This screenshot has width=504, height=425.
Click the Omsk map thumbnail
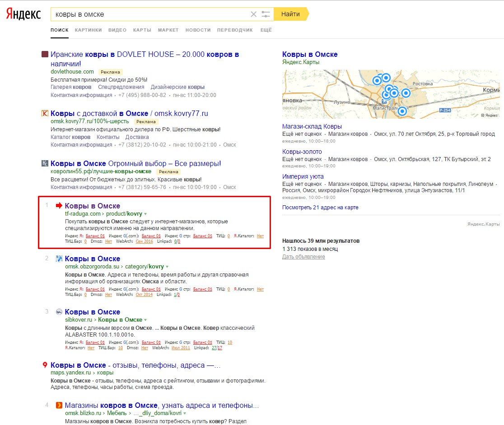[391, 94]
